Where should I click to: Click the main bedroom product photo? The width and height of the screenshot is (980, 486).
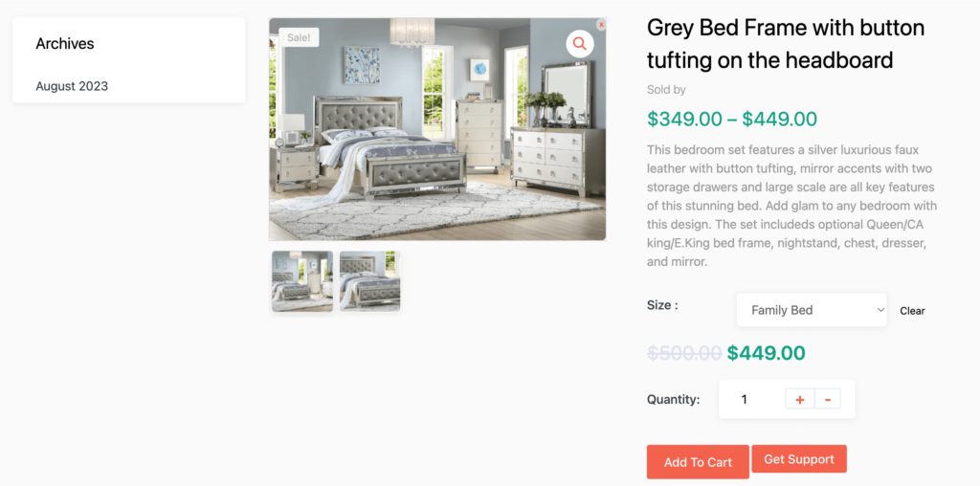click(437, 129)
